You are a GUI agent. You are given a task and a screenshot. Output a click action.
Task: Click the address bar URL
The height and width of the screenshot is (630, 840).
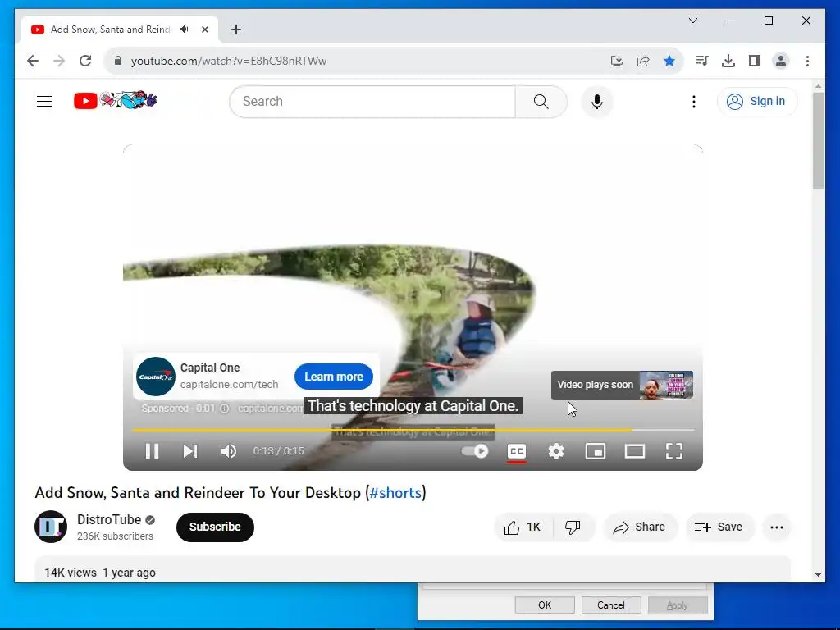[x=229, y=61]
